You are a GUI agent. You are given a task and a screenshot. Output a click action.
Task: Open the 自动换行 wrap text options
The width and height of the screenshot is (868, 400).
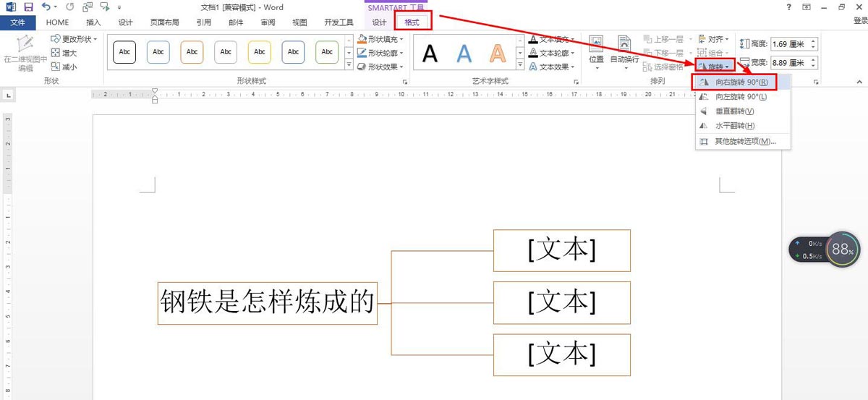[x=624, y=53]
